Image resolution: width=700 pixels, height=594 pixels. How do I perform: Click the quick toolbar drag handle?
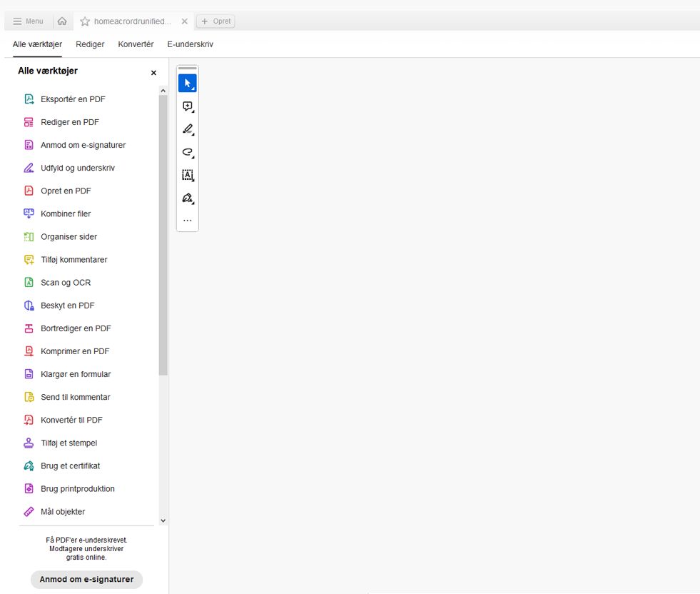(x=188, y=69)
